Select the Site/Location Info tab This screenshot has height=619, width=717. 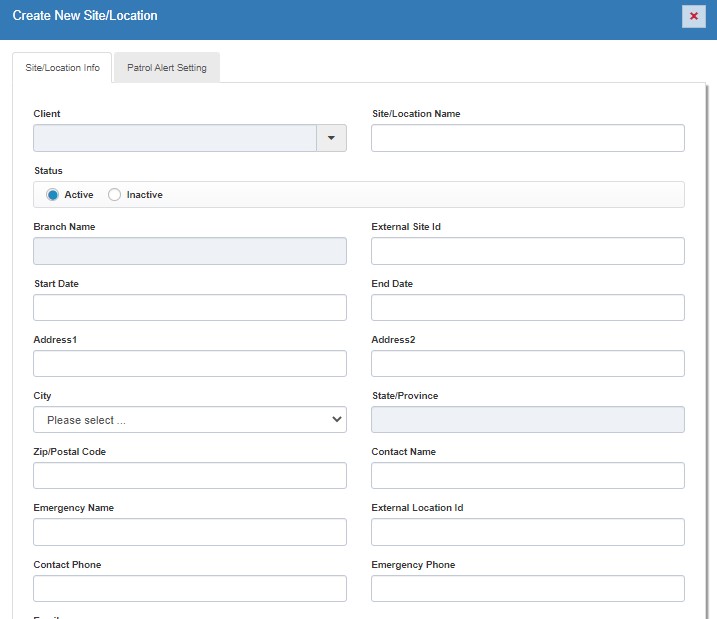pyautogui.click(x=62, y=68)
